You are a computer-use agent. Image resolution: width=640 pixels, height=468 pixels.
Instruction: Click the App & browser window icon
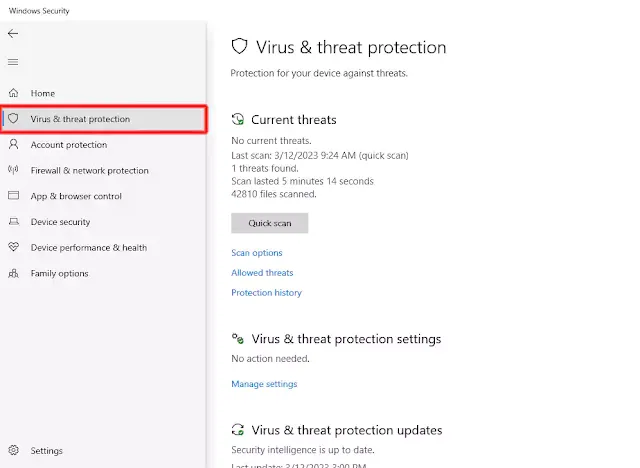click(x=13, y=195)
